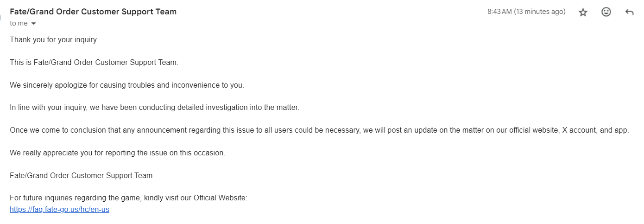Click the "We really appreciate you" sentence
Viewport: 644px width, 224px height.
(117, 153)
